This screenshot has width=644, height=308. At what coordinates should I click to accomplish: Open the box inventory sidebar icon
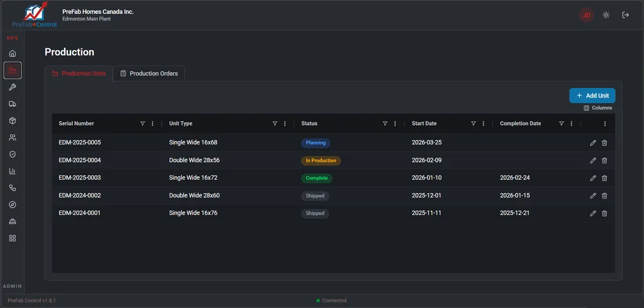tap(13, 121)
